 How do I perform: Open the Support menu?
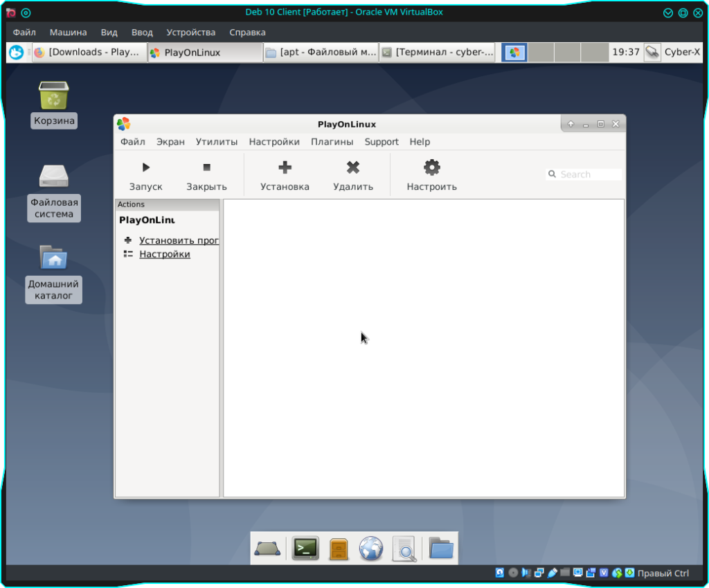pyautogui.click(x=382, y=142)
